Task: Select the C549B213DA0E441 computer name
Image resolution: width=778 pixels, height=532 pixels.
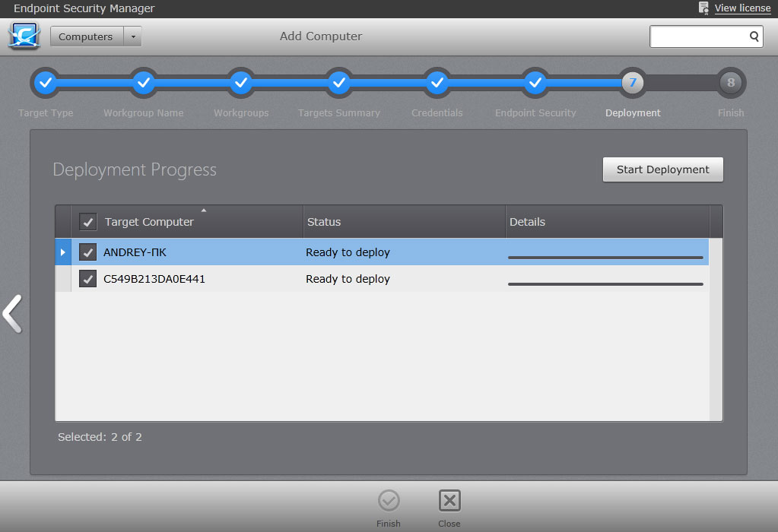Action: pos(154,279)
